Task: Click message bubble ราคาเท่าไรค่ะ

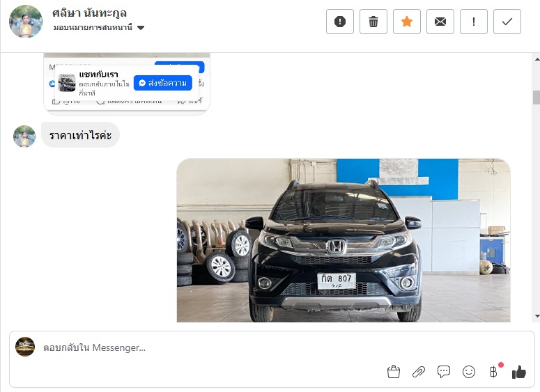Action: click(x=80, y=135)
